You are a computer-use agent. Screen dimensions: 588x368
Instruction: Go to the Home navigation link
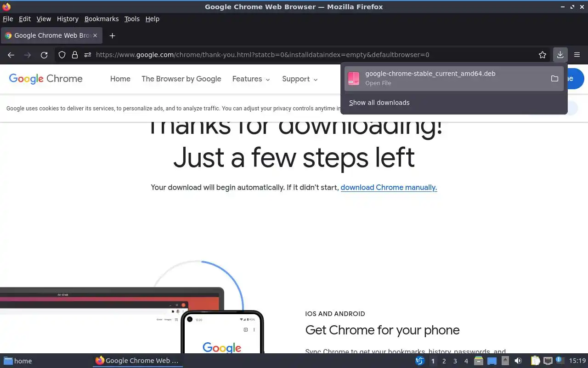click(120, 79)
